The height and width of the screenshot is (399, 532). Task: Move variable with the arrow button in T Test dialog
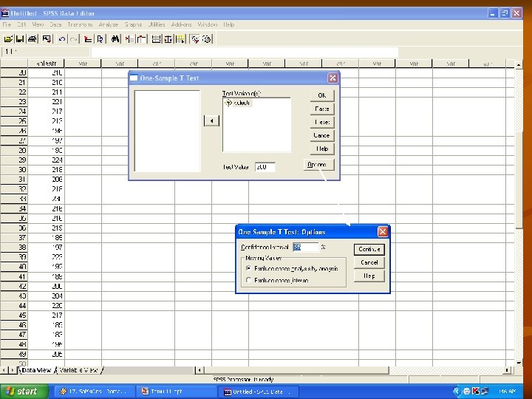pyautogui.click(x=211, y=120)
